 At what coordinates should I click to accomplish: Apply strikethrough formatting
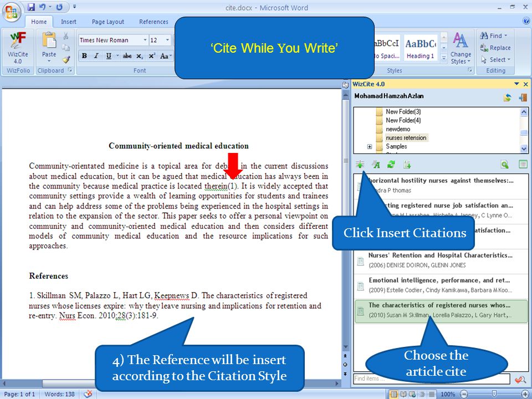click(127, 56)
